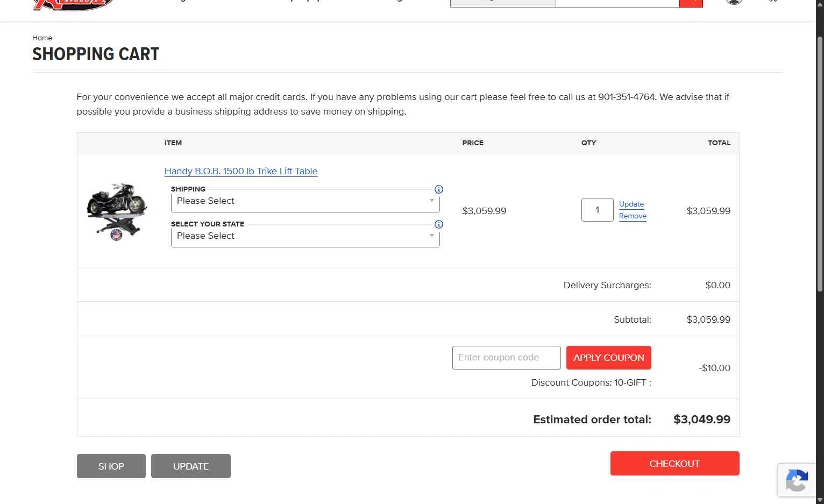
Task: Click the gray Shop button
Action: pos(111,466)
